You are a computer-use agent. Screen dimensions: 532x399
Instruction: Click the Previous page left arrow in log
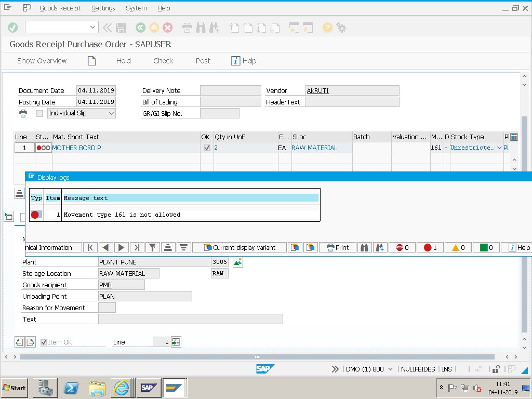[x=105, y=247]
